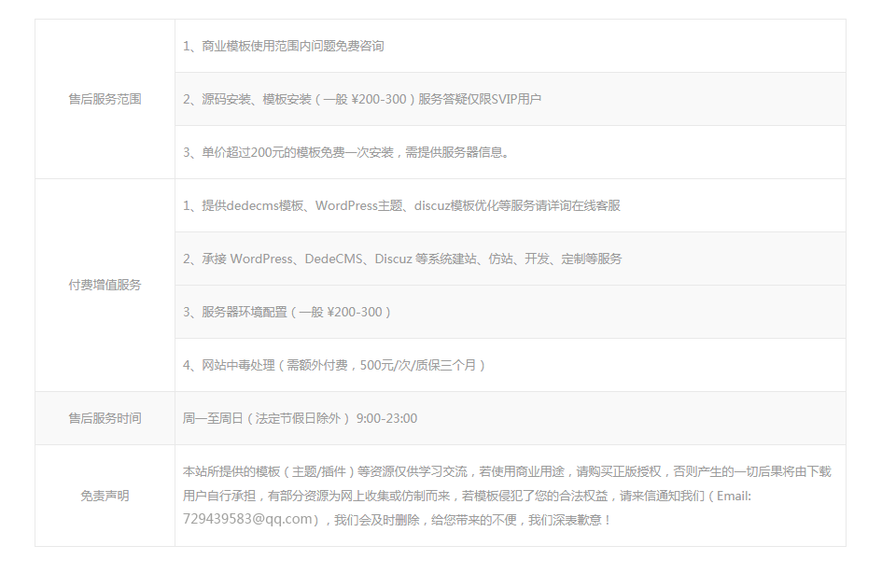Click the 仿站、开发、定制等服务 text
Image resolution: width=882 pixels, height=588 pixels.
[x=555, y=259]
